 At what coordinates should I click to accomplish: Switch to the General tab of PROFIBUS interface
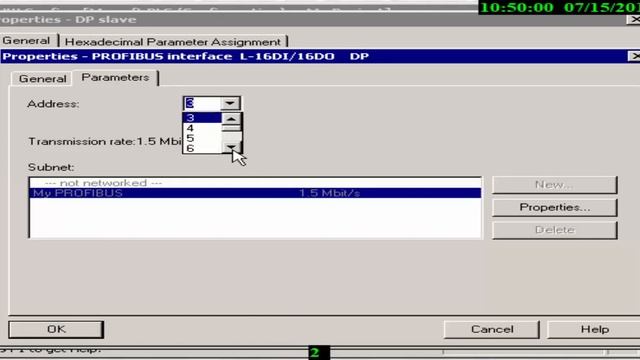tap(42, 78)
